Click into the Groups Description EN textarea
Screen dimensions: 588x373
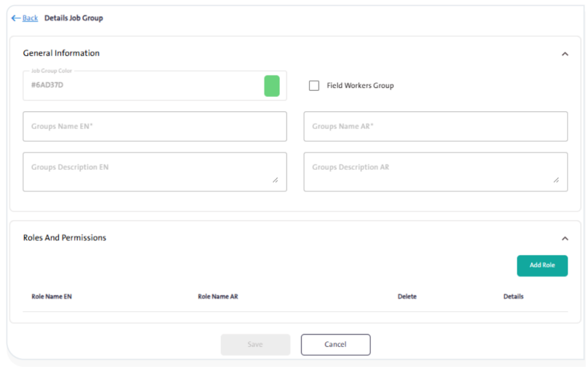[149, 172]
